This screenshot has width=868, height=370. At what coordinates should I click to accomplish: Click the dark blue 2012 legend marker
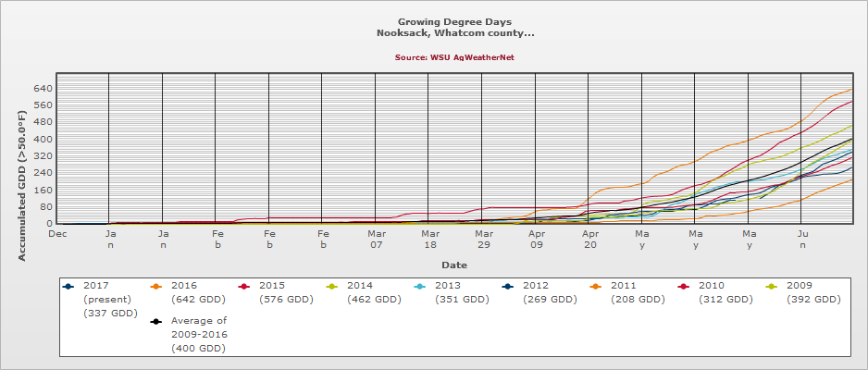[508, 286]
